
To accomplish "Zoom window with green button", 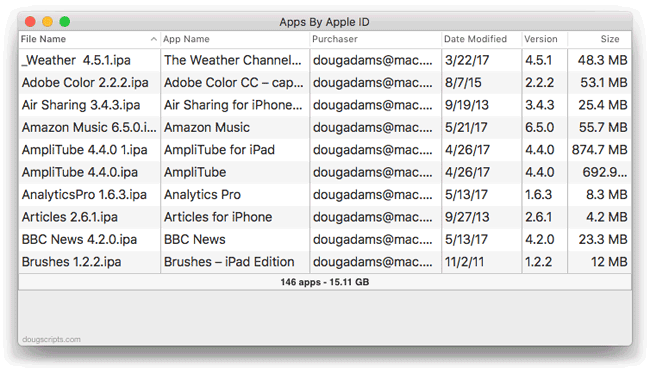I will (65, 22).
